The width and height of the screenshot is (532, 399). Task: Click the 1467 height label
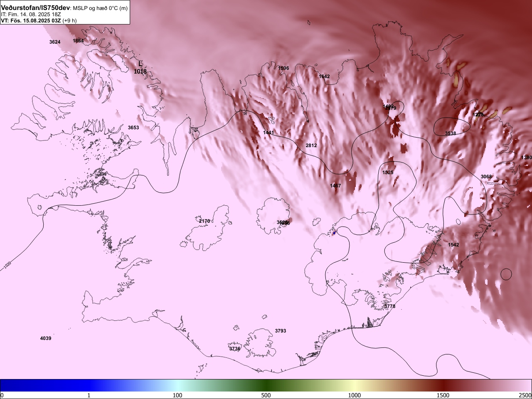pyautogui.click(x=335, y=186)
